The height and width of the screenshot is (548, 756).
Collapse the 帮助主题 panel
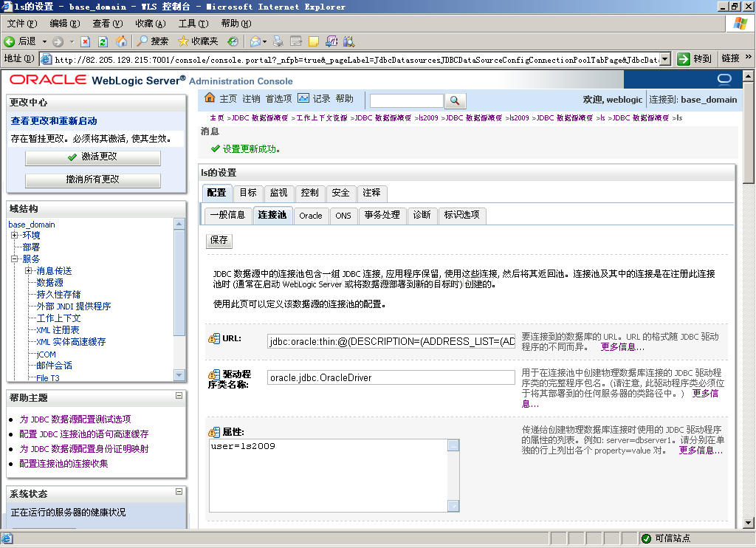179,397
